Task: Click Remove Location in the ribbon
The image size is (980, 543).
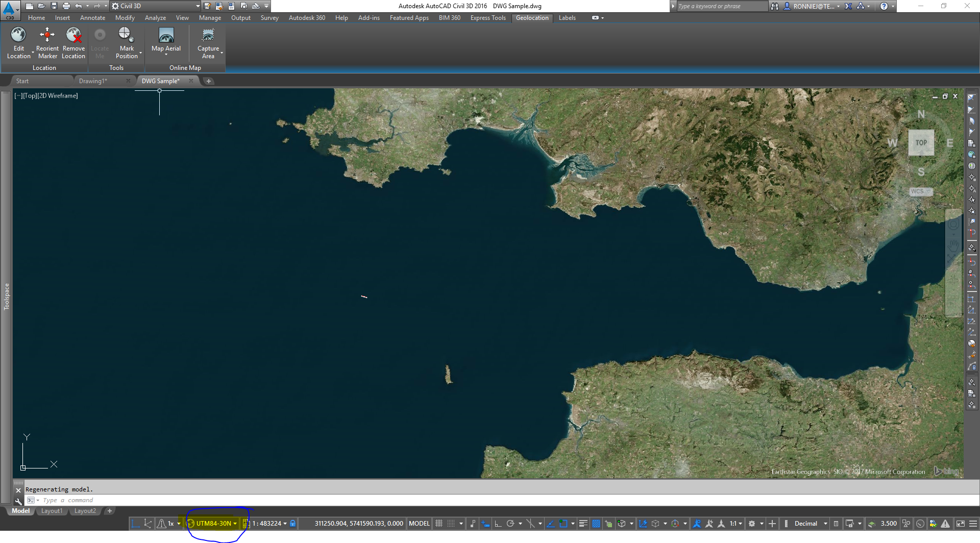Action: tap(73, 43)
